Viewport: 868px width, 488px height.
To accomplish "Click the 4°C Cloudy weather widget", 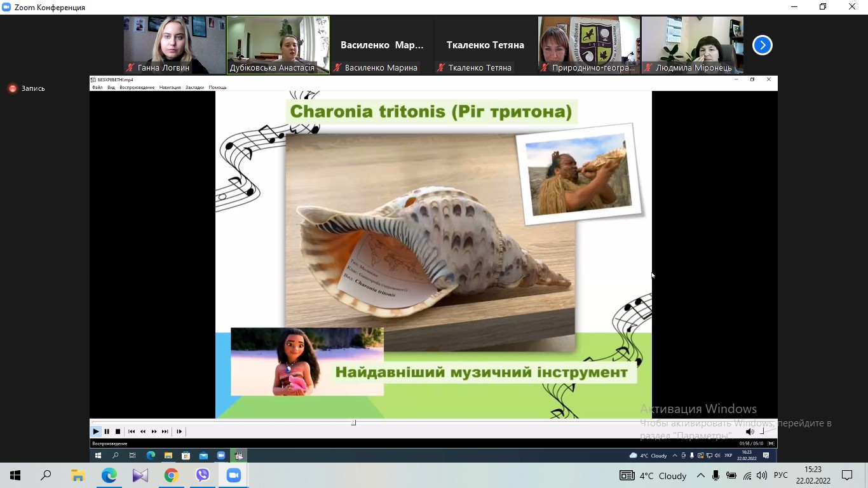I will coord(654,475).
